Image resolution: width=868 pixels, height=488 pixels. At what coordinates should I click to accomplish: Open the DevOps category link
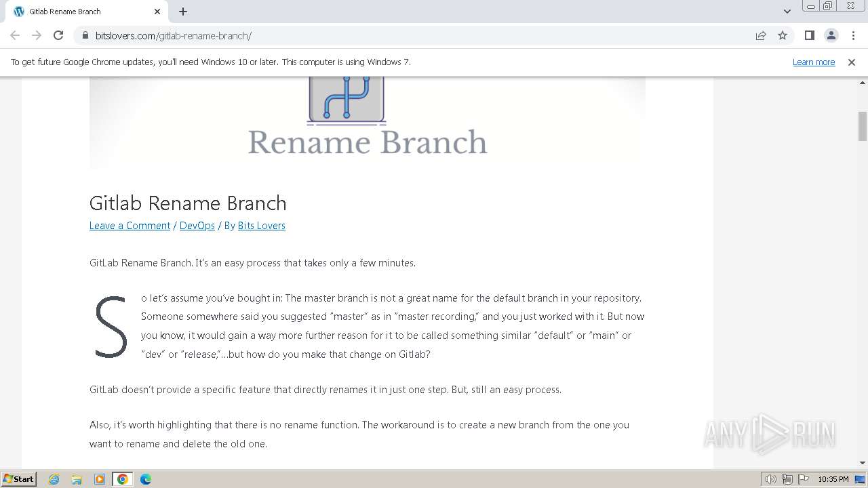(197, 226)
